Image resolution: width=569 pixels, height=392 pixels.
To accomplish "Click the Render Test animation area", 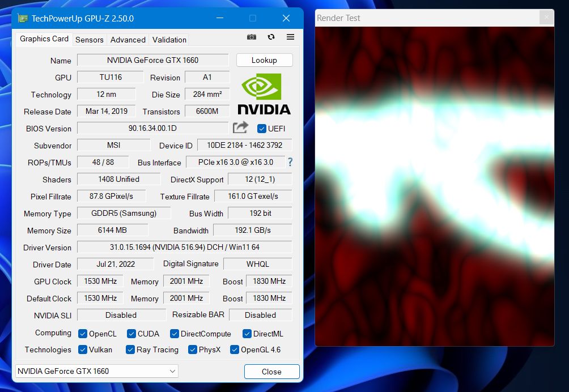I will point(434,186).
